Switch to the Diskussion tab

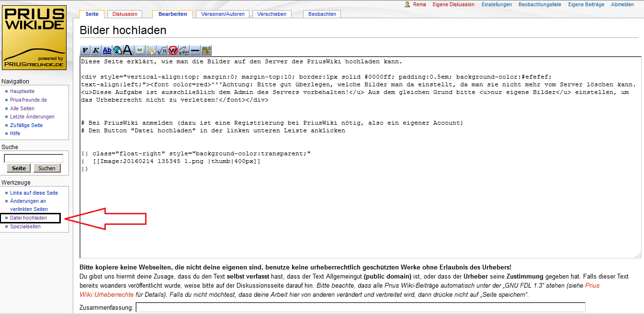[x=124, y=14]
